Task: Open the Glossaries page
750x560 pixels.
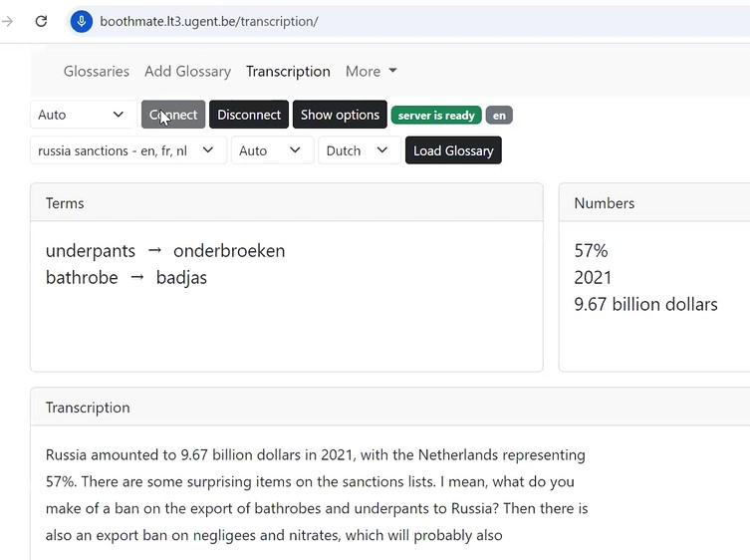Action: point(97,72)
